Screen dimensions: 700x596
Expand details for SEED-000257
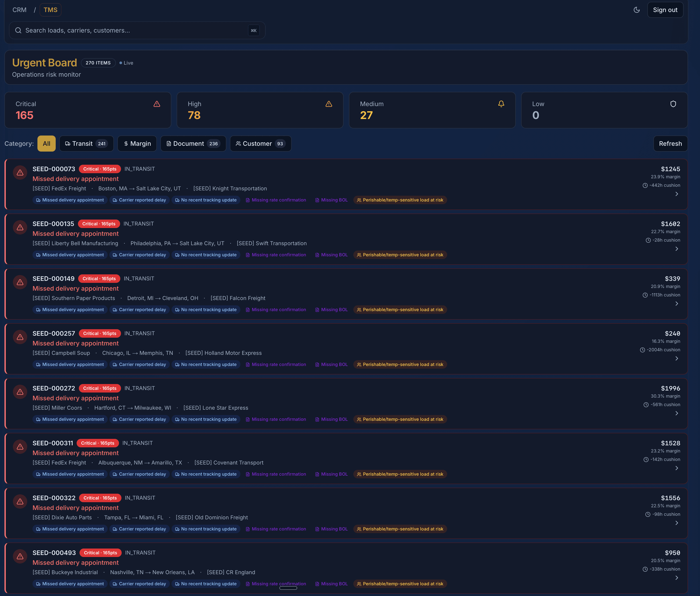coord(677,358)
